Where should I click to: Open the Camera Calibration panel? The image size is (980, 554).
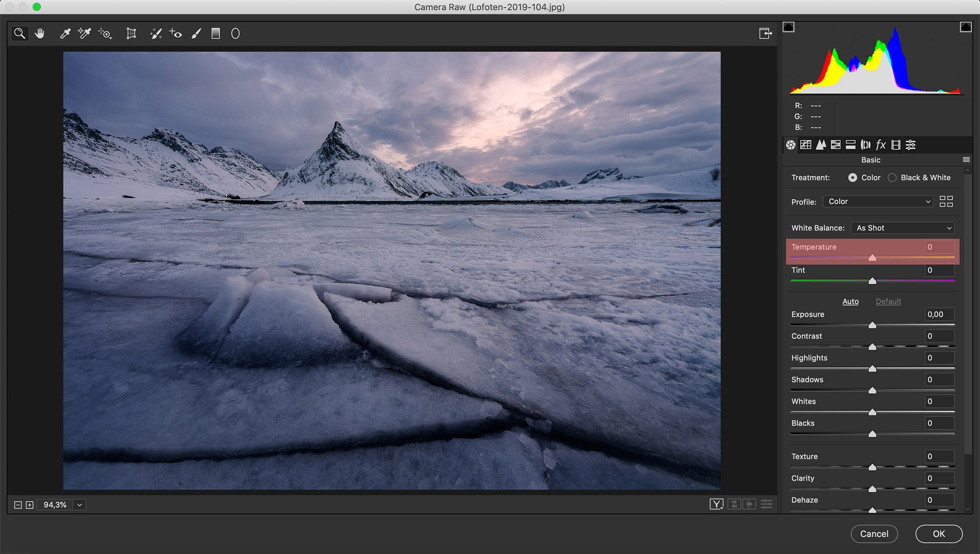pos(896,144)
